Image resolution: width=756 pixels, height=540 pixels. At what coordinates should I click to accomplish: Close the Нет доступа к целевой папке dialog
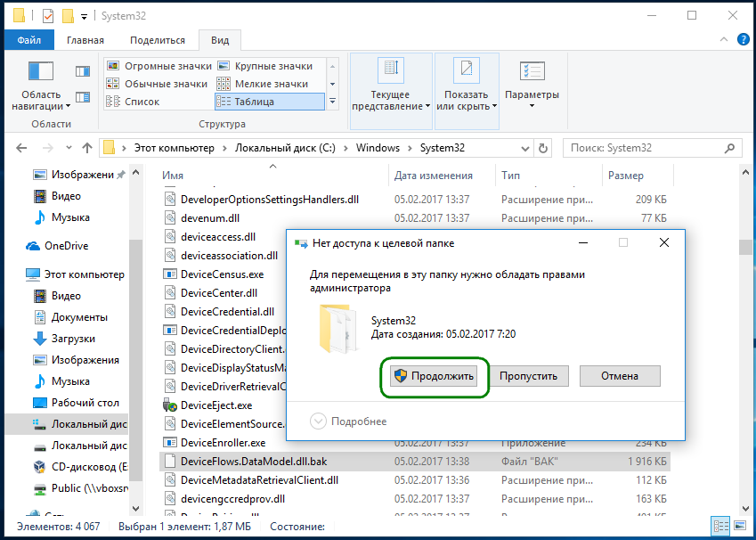[x=664, y=242]
